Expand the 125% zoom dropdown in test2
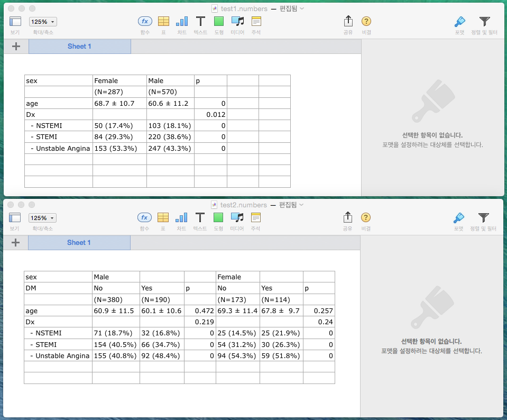The image size is (507, 420). 42,218
